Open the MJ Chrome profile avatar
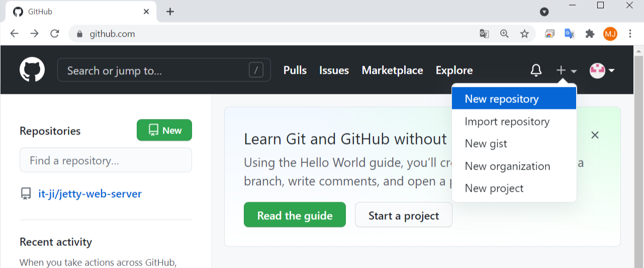Image resolution: width=644 pixels, height=268 pixels. coord(610,34)
